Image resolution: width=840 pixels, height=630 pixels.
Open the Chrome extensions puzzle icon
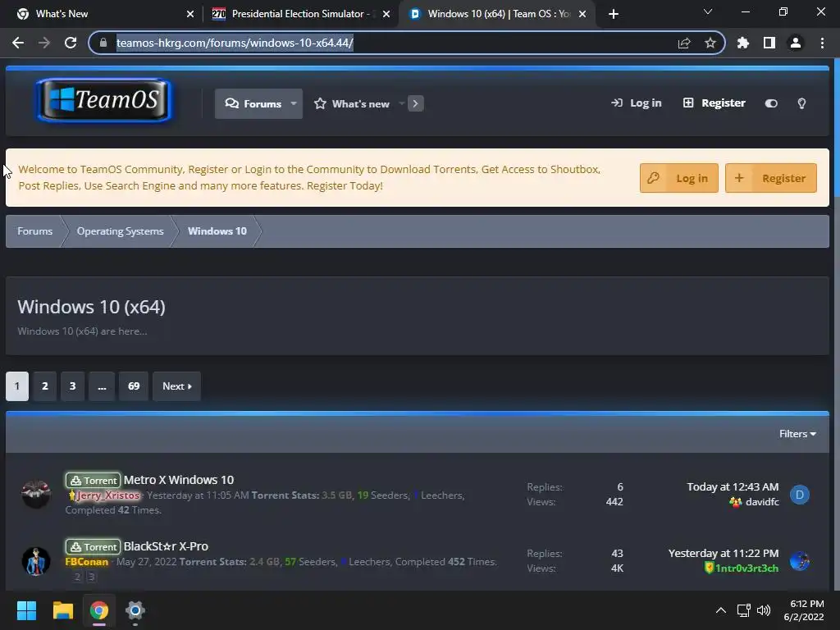pos(743,43)
